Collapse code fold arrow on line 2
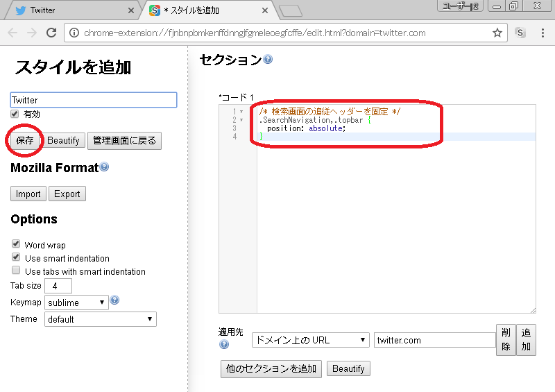 (241, 120)
